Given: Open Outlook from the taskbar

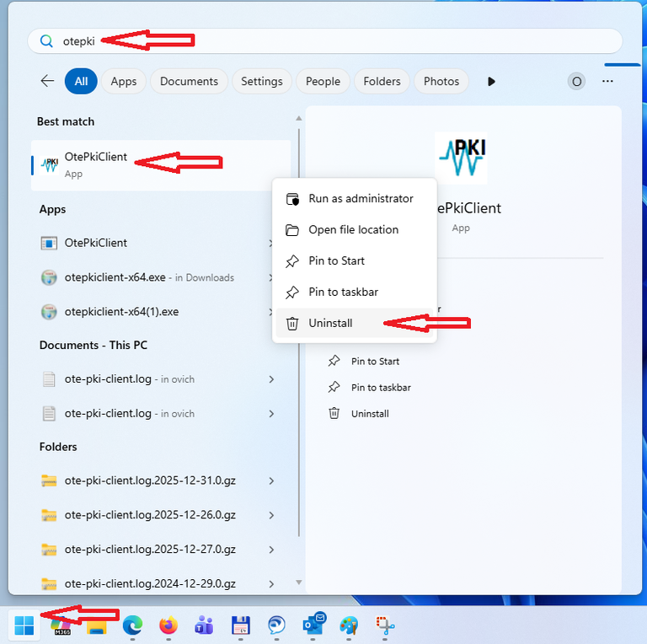Looking at the screenshot, I should [313, 625].
